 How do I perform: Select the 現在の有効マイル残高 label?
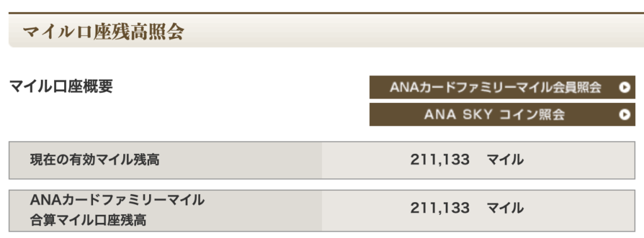(x=94, y=160)
